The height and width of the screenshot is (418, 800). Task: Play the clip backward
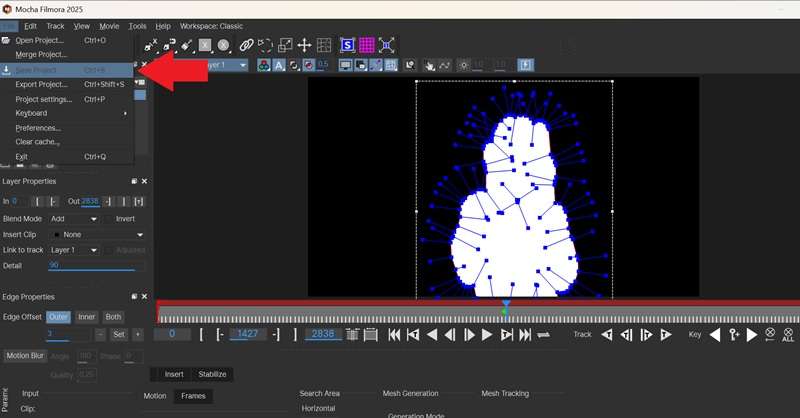tap(432, 335)
